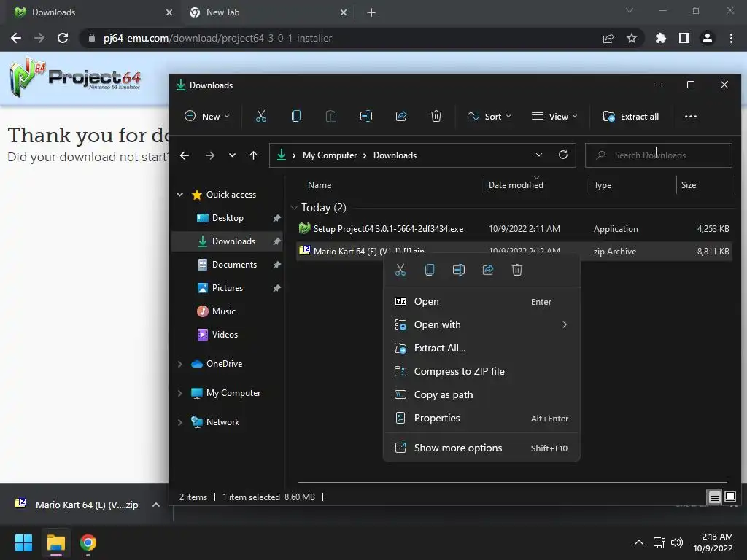The width and height of the screenshot is (747, 560).
Task: Click volume icon in system tray
Action: pyautogui.click(x=676, y=542)
